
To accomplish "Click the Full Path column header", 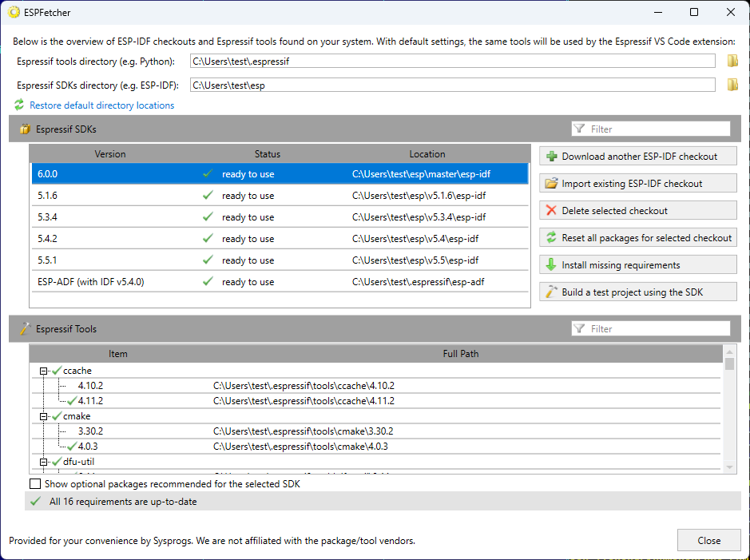I will tap(461, 353).
